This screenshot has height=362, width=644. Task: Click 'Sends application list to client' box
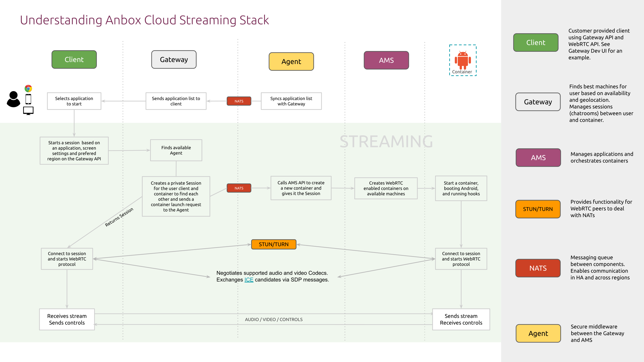point(176,101)
